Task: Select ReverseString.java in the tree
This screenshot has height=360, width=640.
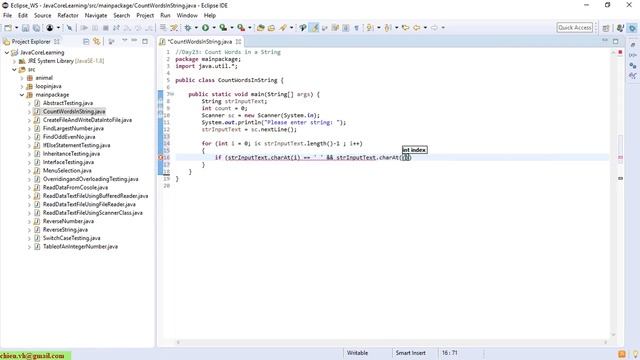Action: click(x=65, y=230)
